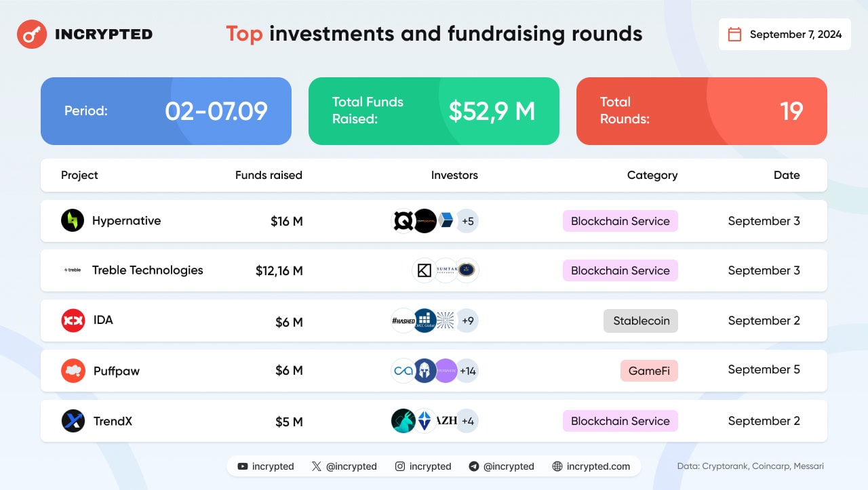Click the Category column header
868x490 pixels.
pyautogui.click(x=652, y=175)
